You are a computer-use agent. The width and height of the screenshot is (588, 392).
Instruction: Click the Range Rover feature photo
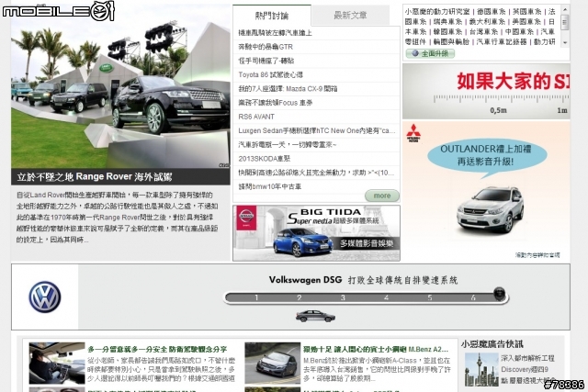tap(120, 86)
